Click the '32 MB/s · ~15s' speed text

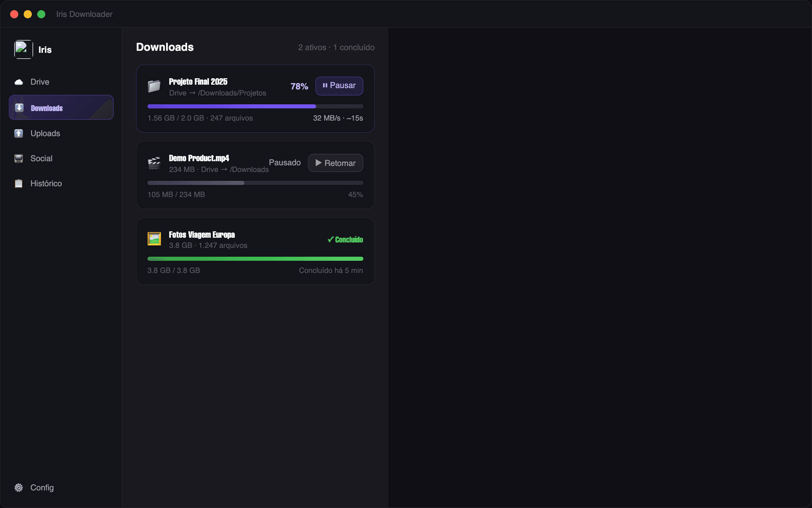pyautogui.click(x=338, y=118)
